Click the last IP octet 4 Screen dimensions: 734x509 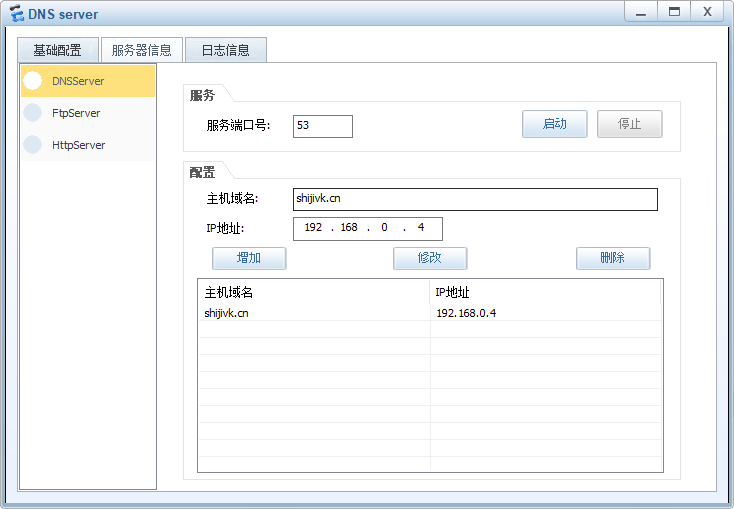pyautogui.click(x=421, y=228)
